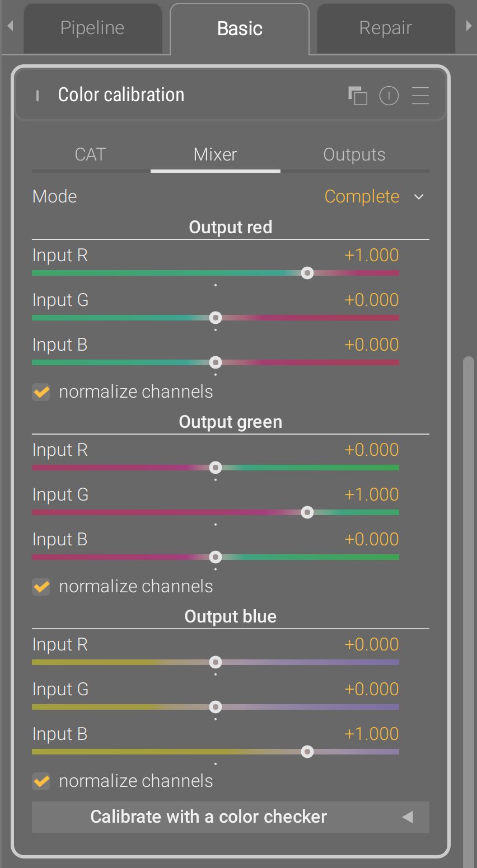This screenshot has height=868, width=477.
Task: Click the reset parameters circle icon
Action: tap(389, 96)
